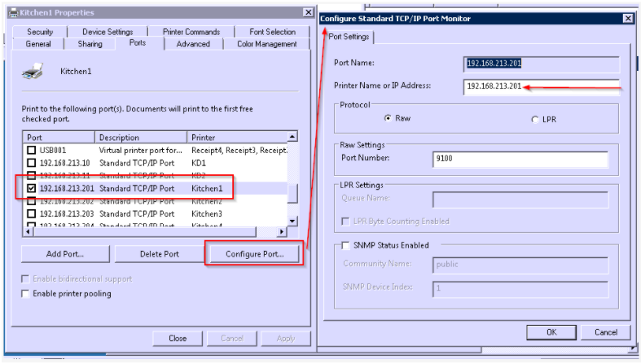Image resolution: width=641 pixels, height=364 pixels.
Task: Click the Configure Port button
Action: pos(254,253)
